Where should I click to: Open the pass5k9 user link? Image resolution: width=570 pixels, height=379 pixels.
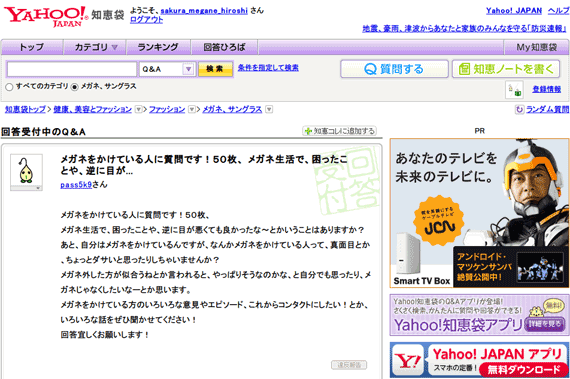(76, 185)
